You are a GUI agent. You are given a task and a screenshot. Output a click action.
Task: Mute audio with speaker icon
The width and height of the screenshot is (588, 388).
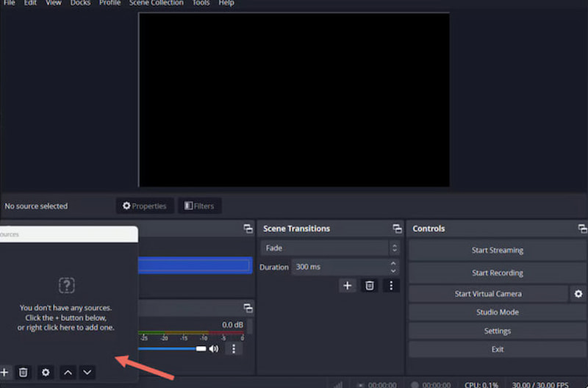click(x=214, y=348)
